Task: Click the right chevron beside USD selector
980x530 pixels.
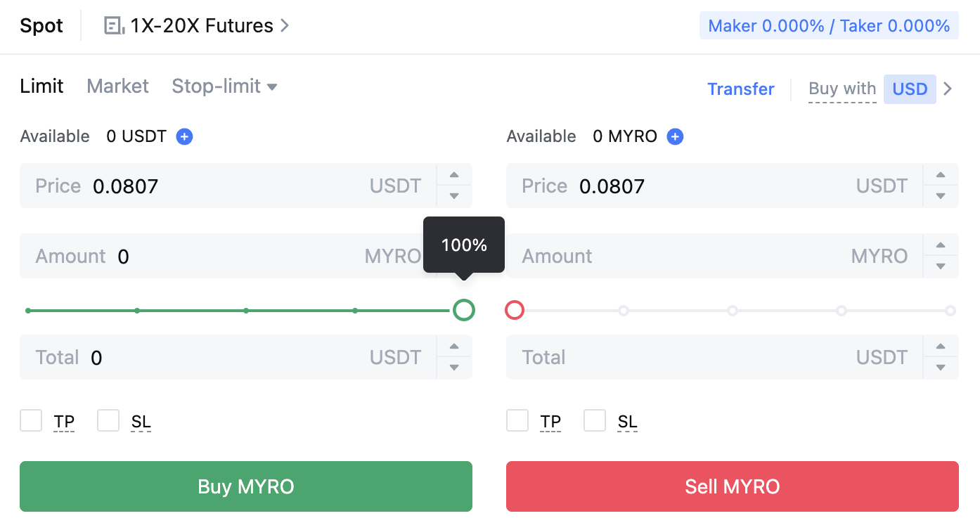Action: pos(948,89)
